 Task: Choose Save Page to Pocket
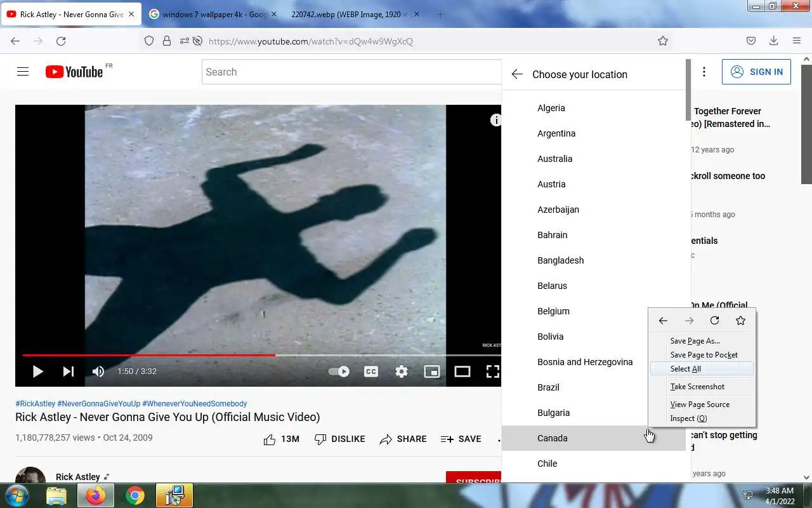pos(702,355)
